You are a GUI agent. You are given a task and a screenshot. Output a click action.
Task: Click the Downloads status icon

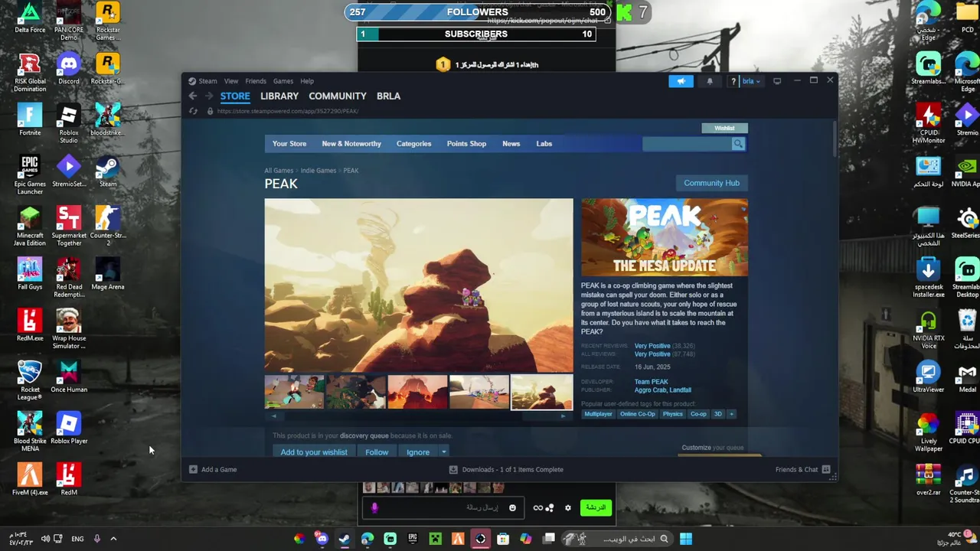point(453,470)
